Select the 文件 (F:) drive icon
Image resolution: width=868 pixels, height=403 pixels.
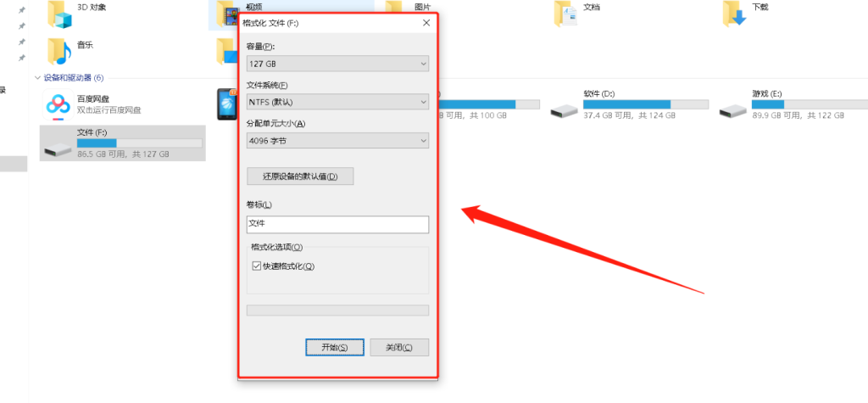click(58, 148)
